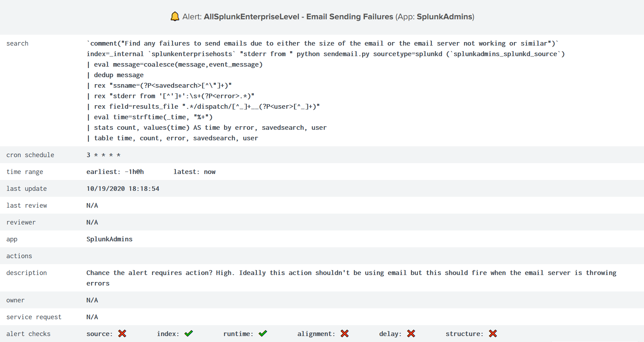This screenshot has width=644, height=342.
Task: Click the 'last update' row label
Action: [x=26, y=189]
